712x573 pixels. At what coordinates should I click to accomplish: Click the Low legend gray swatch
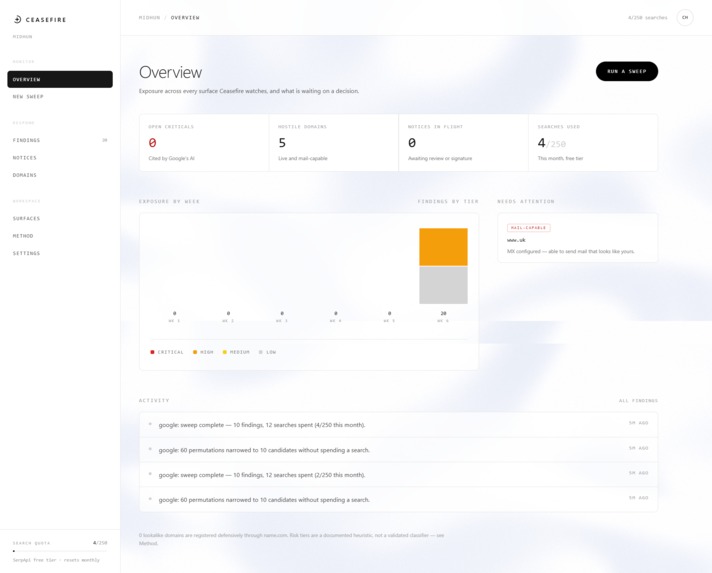[261, 352]
